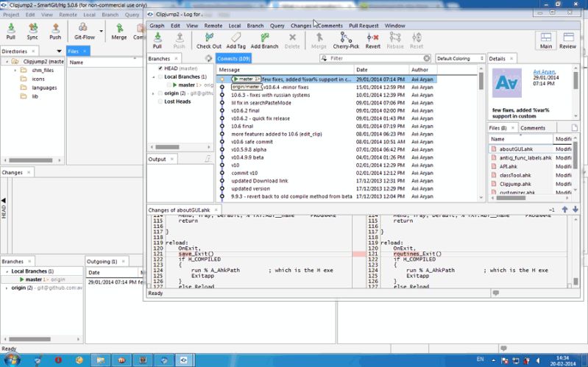This screenshot has height=367, width=588.
Task: Jump to previous change with up arrow
Action: coord(564,210)
